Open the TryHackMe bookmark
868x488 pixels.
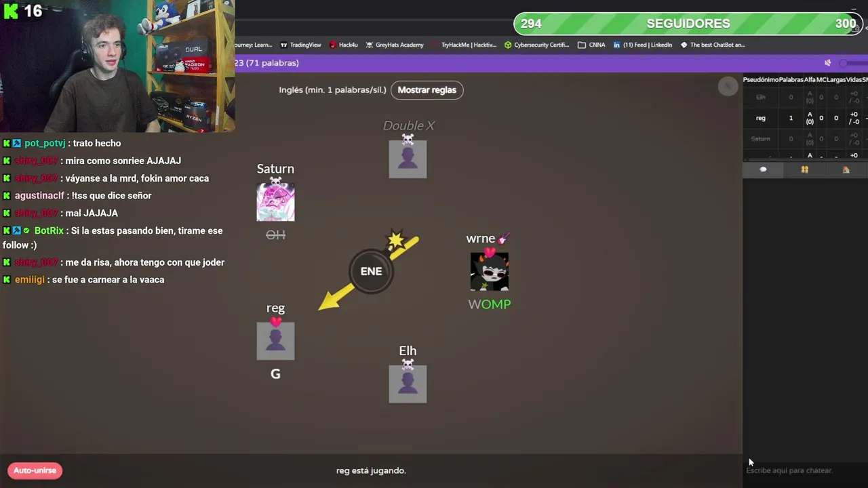464,45
